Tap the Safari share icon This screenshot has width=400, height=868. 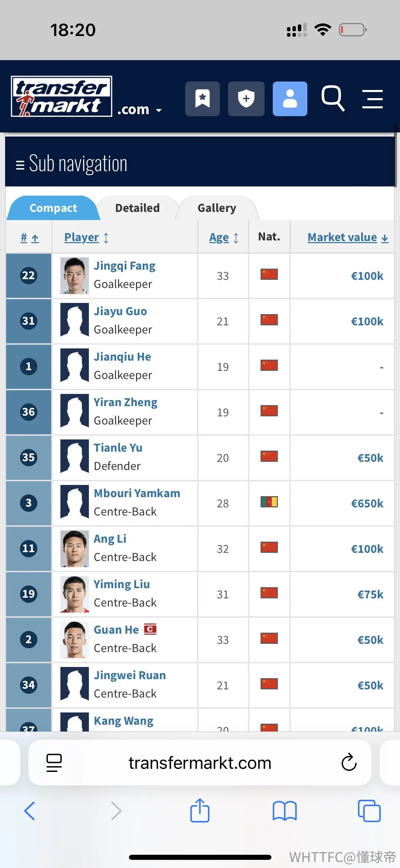pyautogui.click(x=199, y=810)
